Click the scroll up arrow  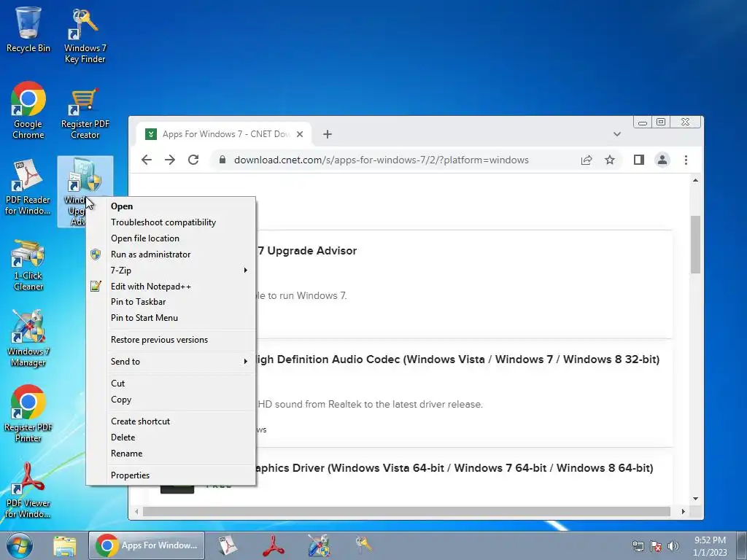(x=695, y=181)
